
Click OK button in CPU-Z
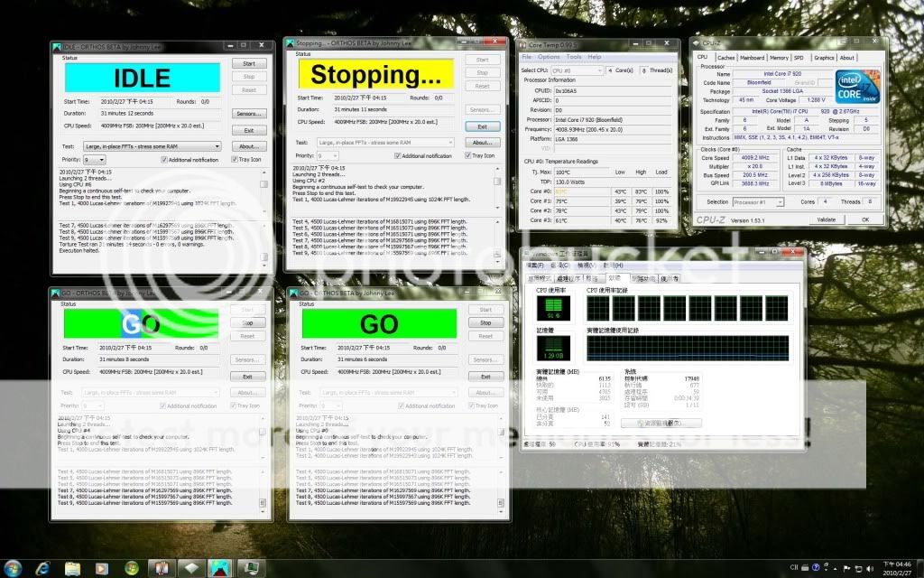click(865, 219)
